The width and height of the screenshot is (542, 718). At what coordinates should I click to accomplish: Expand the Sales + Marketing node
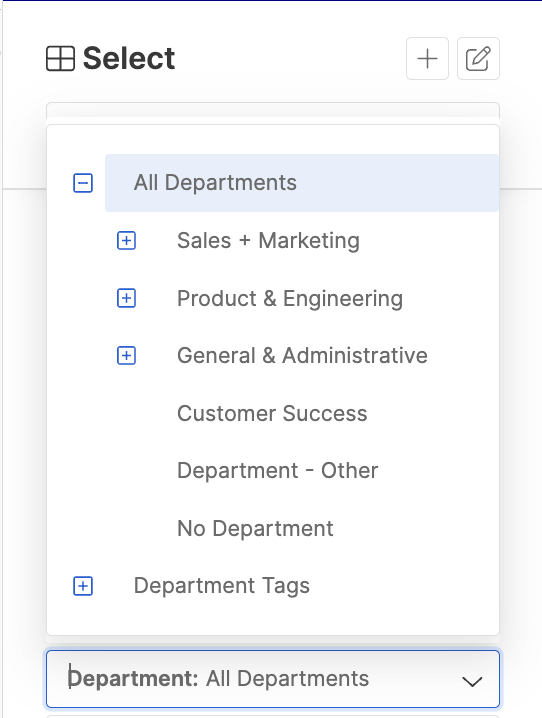126,240
